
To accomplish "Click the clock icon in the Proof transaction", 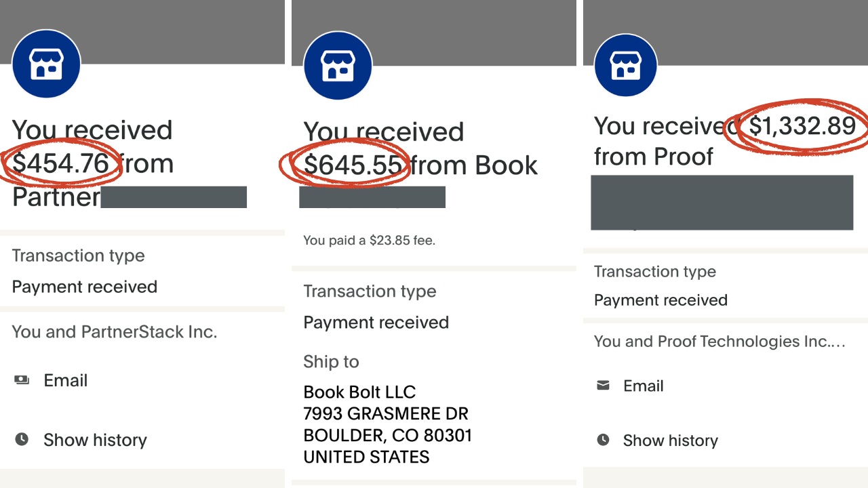I will coord(603,441).
